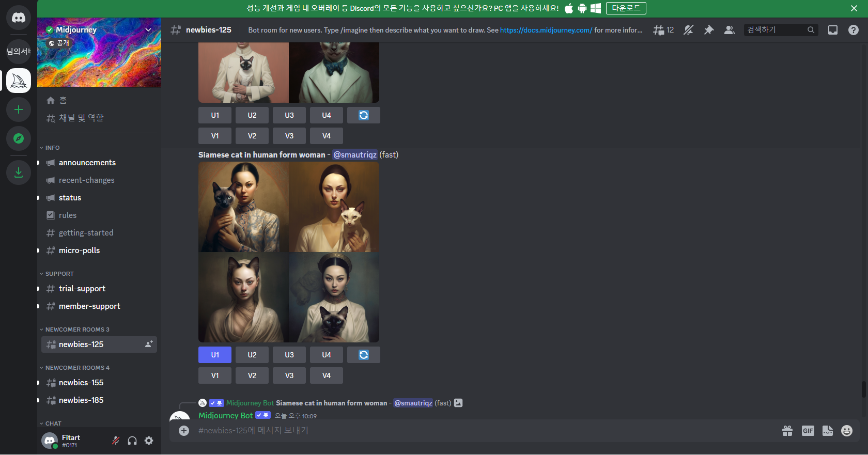Open the announcements channel
868x455 pixels.
99,163
